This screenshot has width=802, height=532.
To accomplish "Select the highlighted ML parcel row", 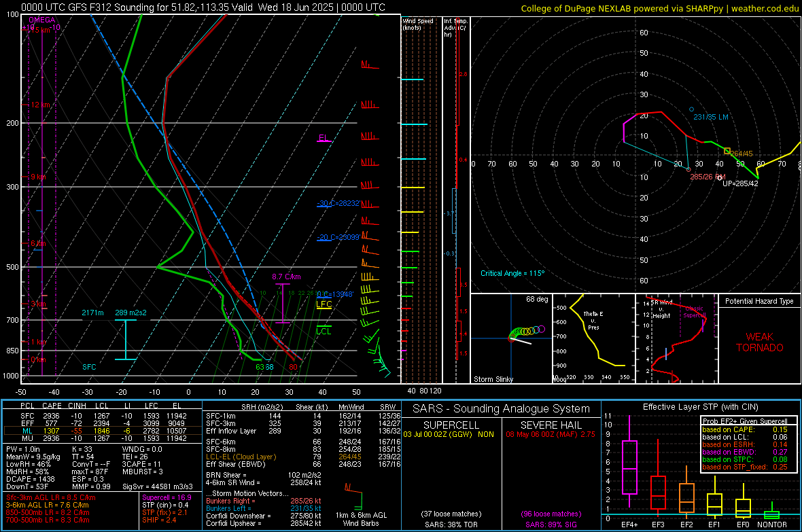I will (103, 431).
